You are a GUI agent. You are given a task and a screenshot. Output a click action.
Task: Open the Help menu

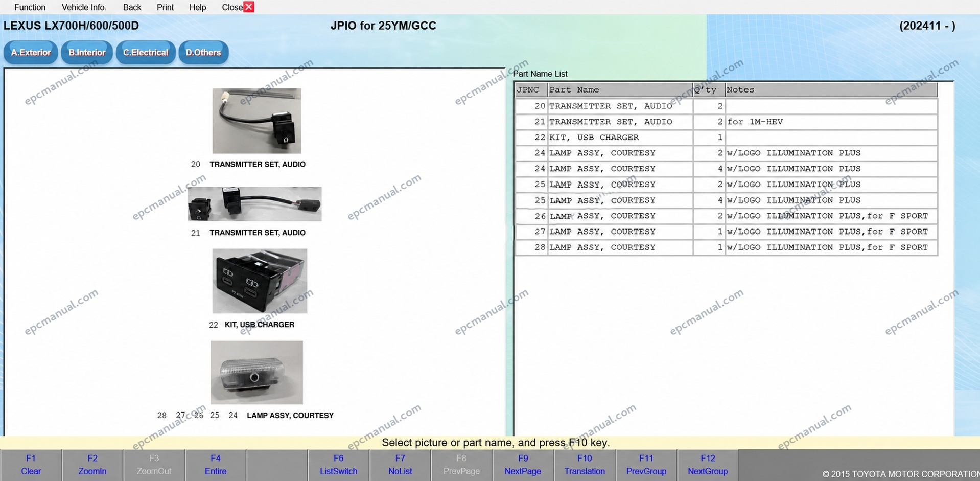point(198,7)
